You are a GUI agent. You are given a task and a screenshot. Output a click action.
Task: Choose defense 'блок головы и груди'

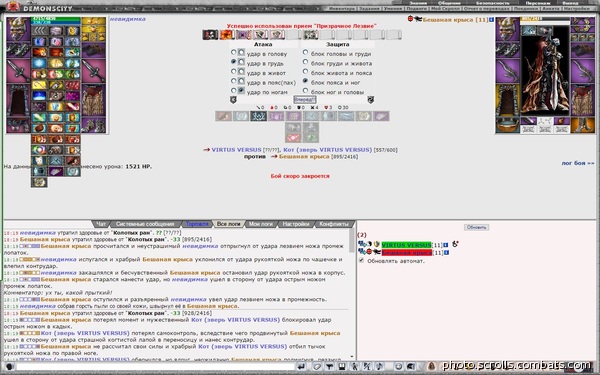pos(305,52)
